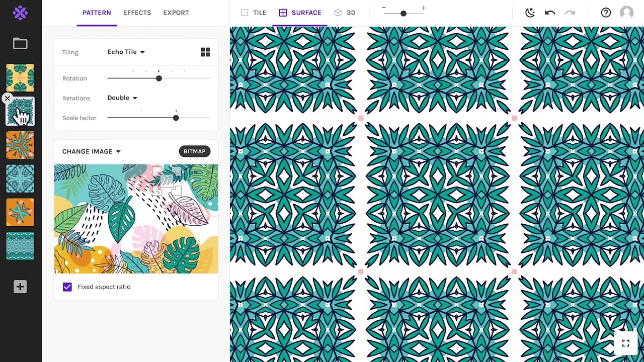Image resolution: width=644 pixels, height=362 pixels.
Task: Enter fullscreen preview mode
Action: pos(626,343)
